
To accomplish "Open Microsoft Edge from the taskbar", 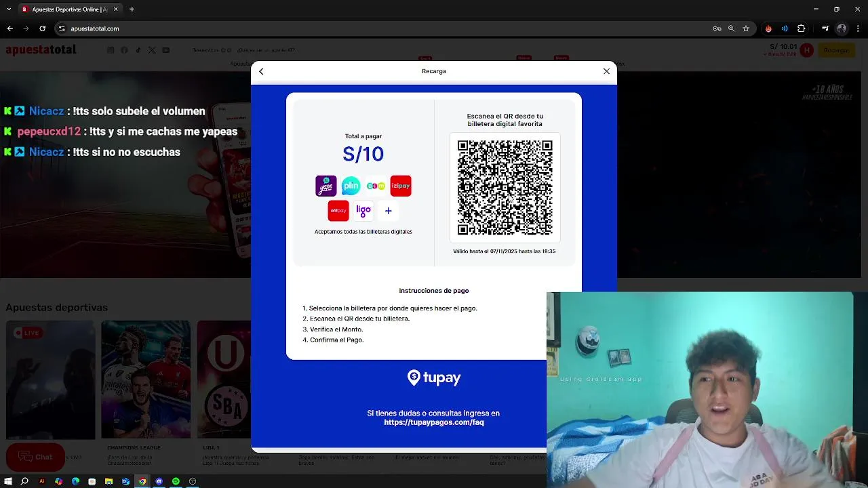I will [75, 481].
